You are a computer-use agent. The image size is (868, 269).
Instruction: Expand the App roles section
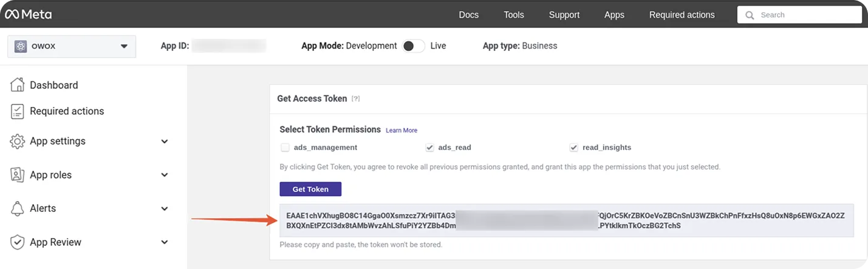point(164,175)
